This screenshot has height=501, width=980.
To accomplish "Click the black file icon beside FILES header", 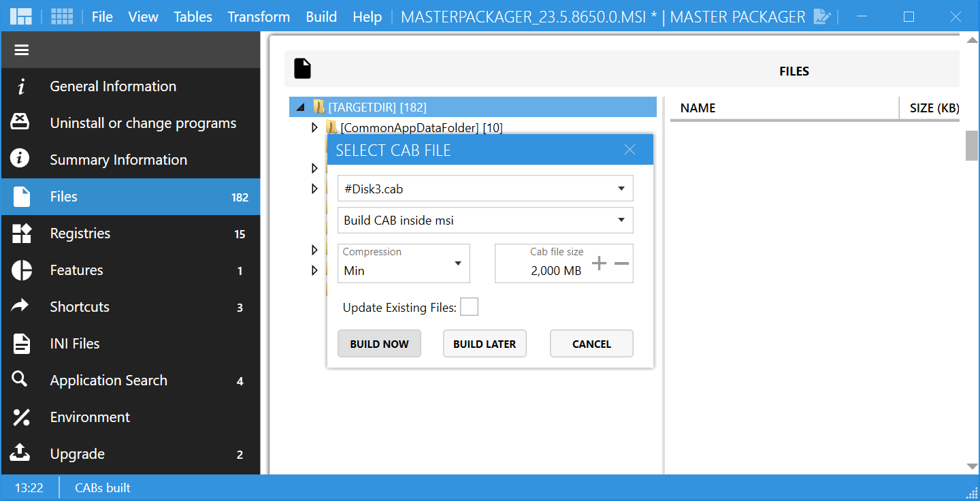I will pos(302,69).
